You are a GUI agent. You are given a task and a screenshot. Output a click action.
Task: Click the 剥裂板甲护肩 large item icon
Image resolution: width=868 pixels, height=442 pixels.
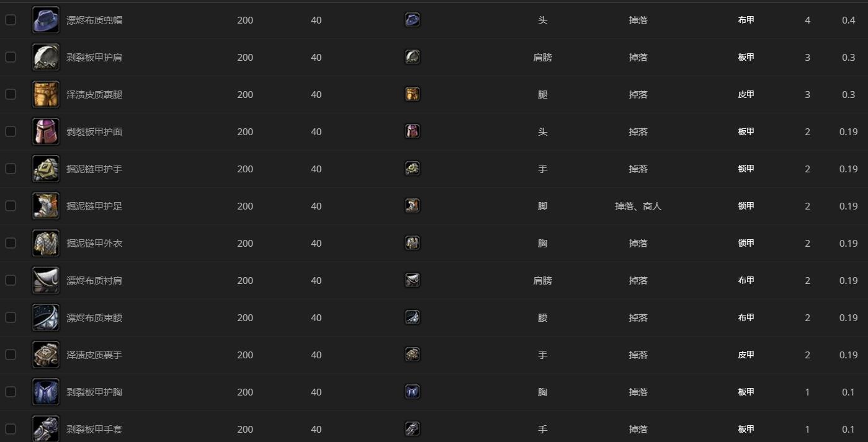(x=45, y=57)
